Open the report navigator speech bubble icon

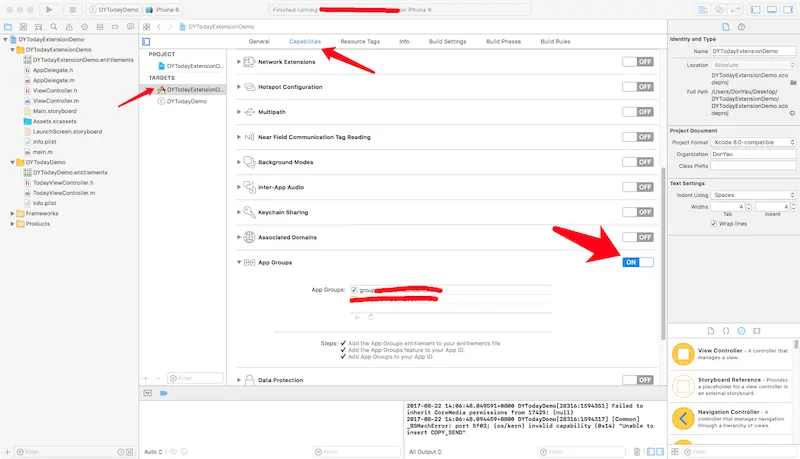tap(131, 27)
